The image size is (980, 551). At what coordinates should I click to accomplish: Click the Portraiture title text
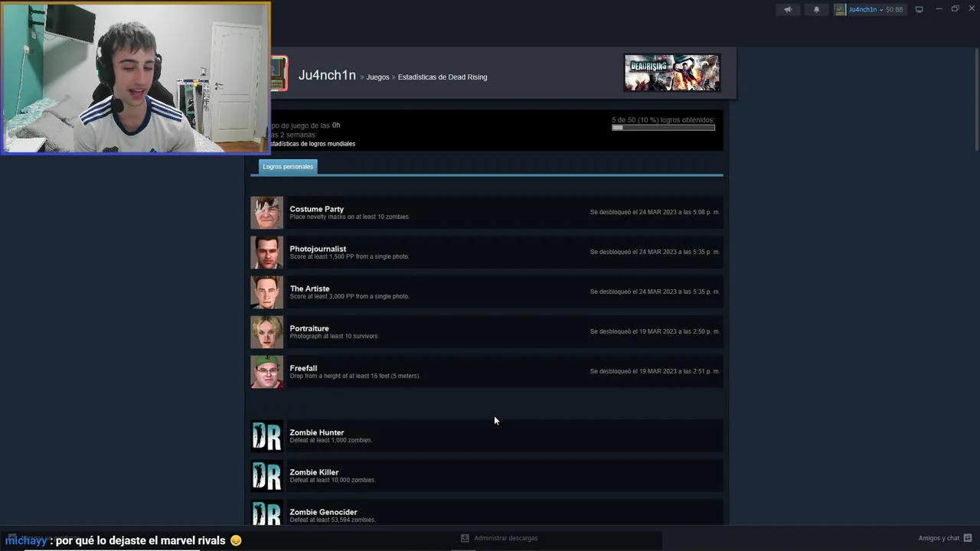[x=309, y=328]
